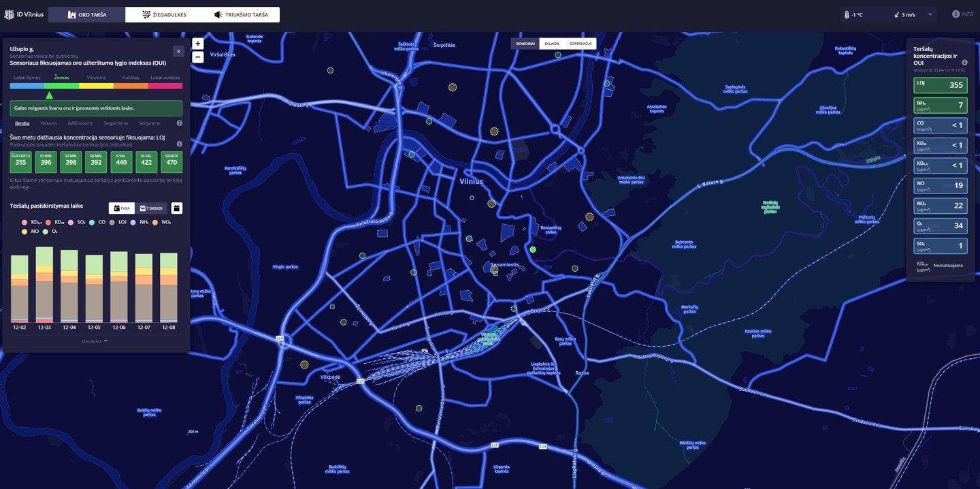980x489 pixels.
Task: Click the ID Vilnius logo
Action: tap(24, 14)
